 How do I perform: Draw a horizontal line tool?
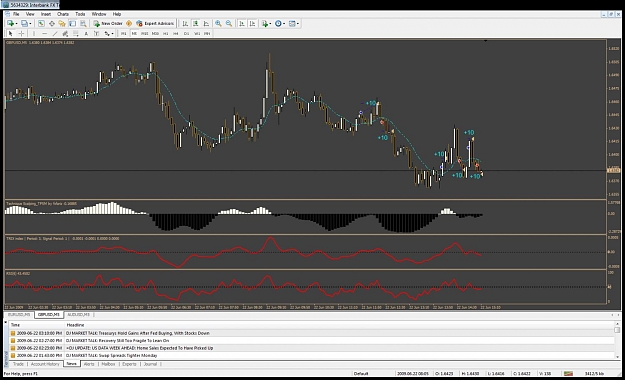click(x=45, y=33)
